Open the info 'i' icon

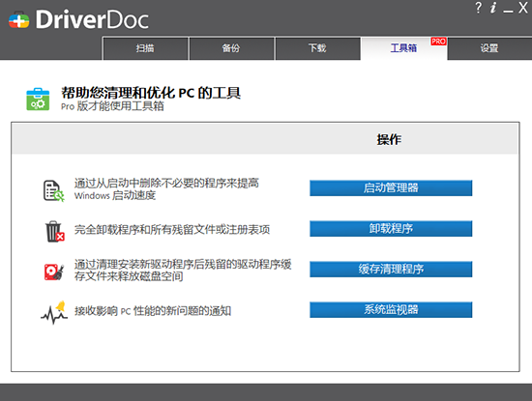493,8
